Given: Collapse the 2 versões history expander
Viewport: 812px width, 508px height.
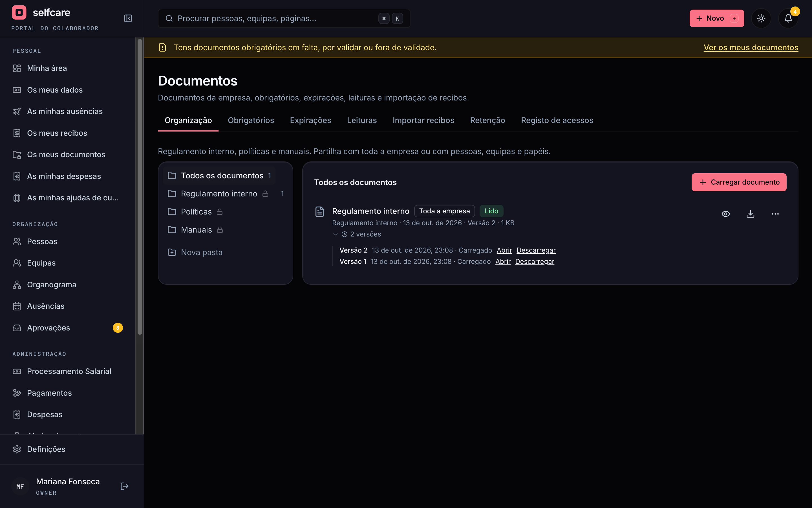Looking at the screenshot, I should (357, 234).
